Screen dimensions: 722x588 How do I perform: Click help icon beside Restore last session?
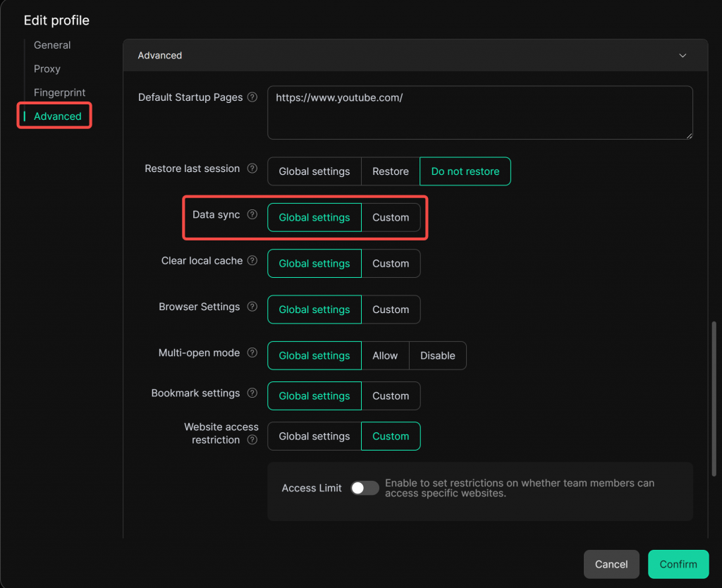[252, 169]
